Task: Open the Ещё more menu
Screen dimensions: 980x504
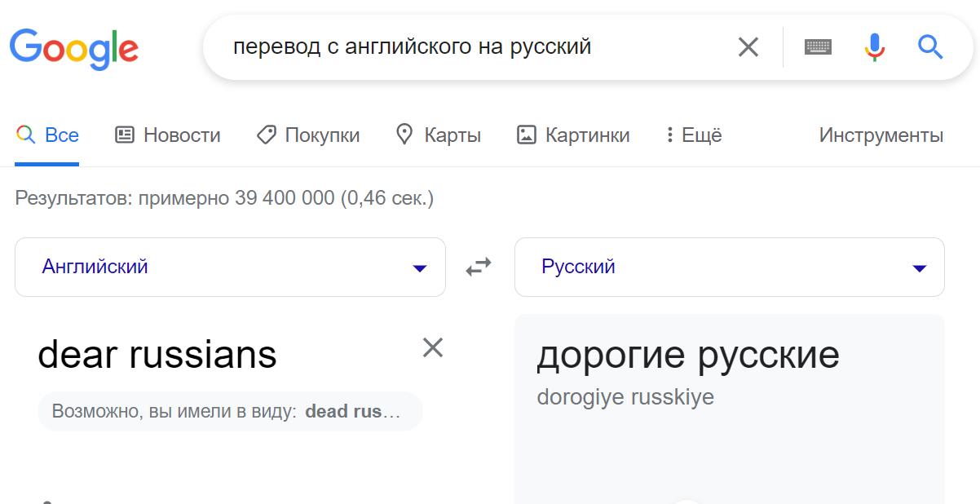Action: click(x=694, y=135)
